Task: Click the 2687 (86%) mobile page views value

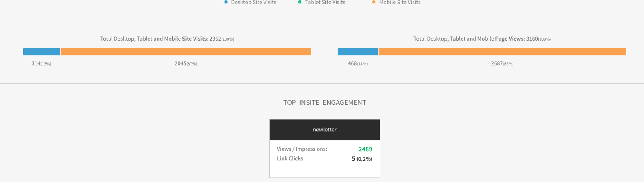Action: [502, 63]
